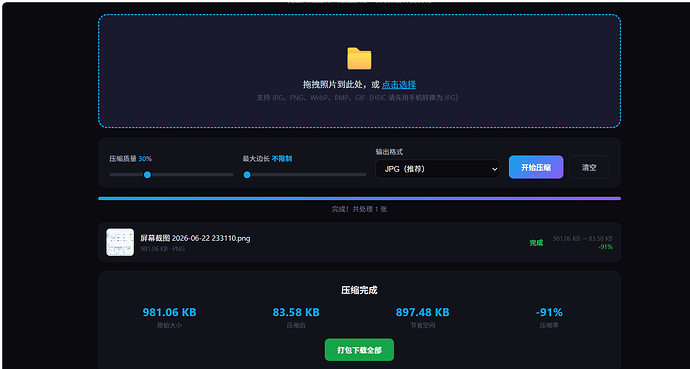
Task: Click the green 完成 status label
Action: [536, 243]
